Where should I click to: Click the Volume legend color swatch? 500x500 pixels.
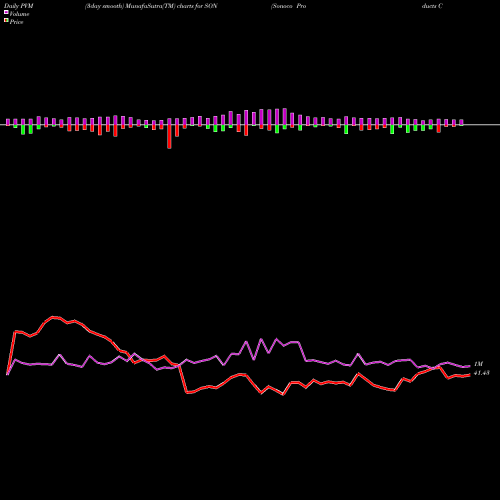click(6, 12)
